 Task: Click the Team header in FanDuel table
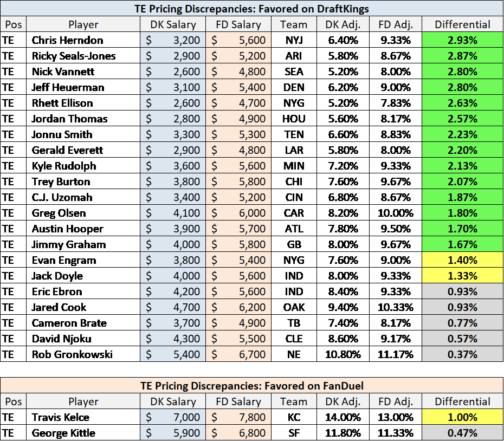(x=294, y=401)
